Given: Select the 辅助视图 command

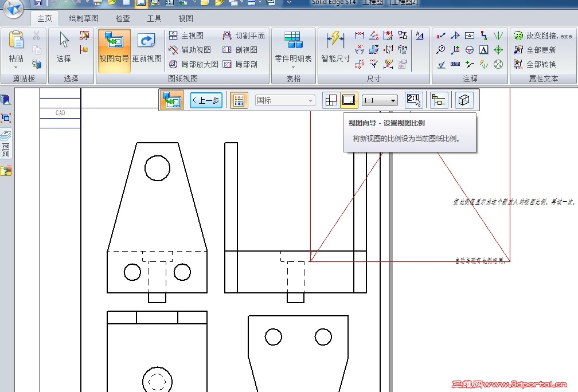Looking at the screenshot, I should point(190,50).
